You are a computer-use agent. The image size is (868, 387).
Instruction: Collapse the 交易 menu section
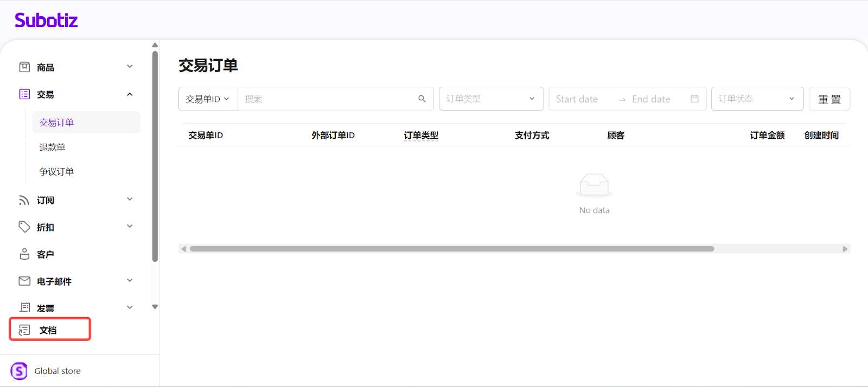click(x=130, y=94)
